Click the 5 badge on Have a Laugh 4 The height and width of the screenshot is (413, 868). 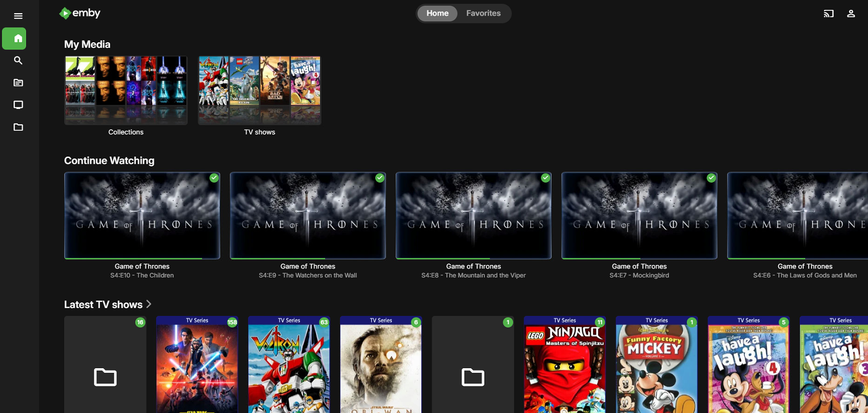(x=783, y=322)
